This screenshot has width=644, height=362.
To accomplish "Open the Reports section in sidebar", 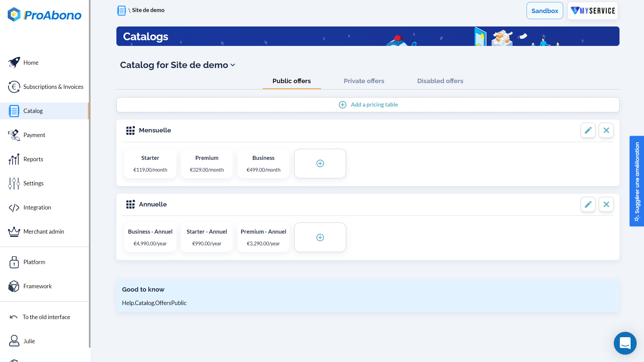I will tap(33, 159).
